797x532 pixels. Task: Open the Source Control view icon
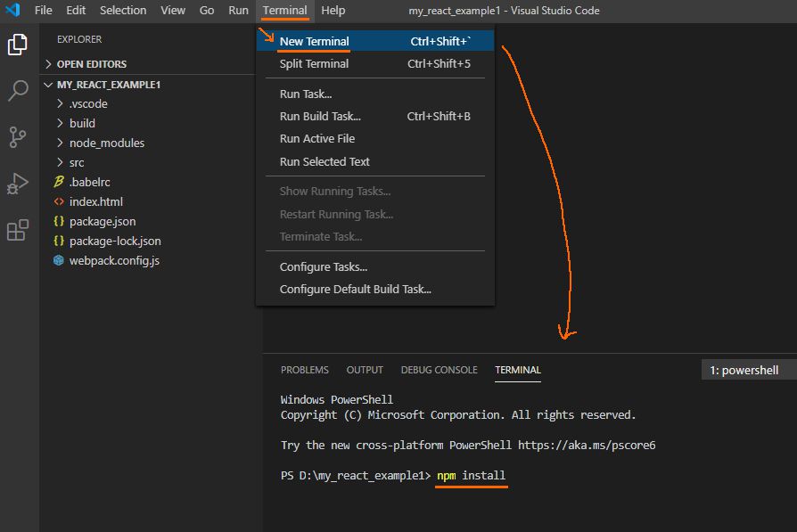(18, 137)
